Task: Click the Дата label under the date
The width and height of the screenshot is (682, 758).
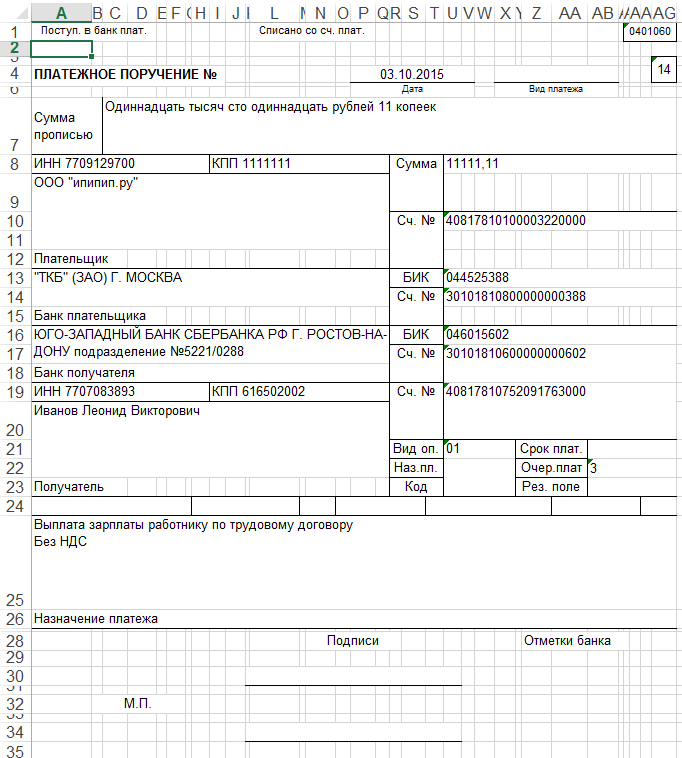Action: [412, 89]
